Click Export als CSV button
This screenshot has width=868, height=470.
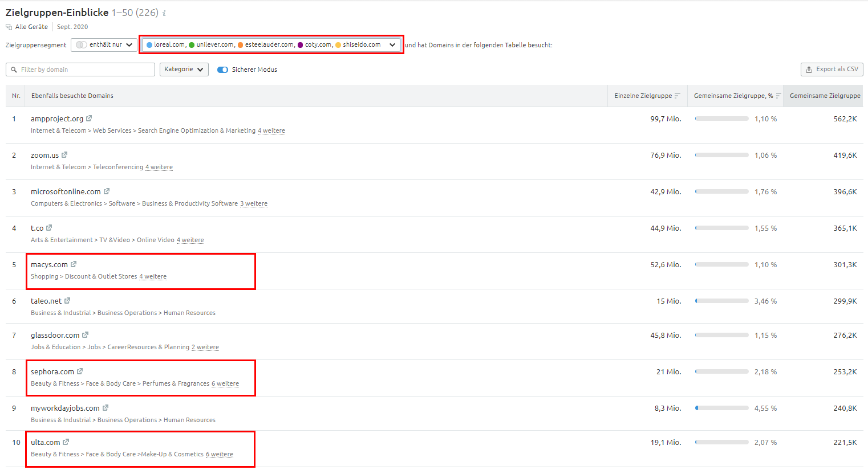[832, 70]
